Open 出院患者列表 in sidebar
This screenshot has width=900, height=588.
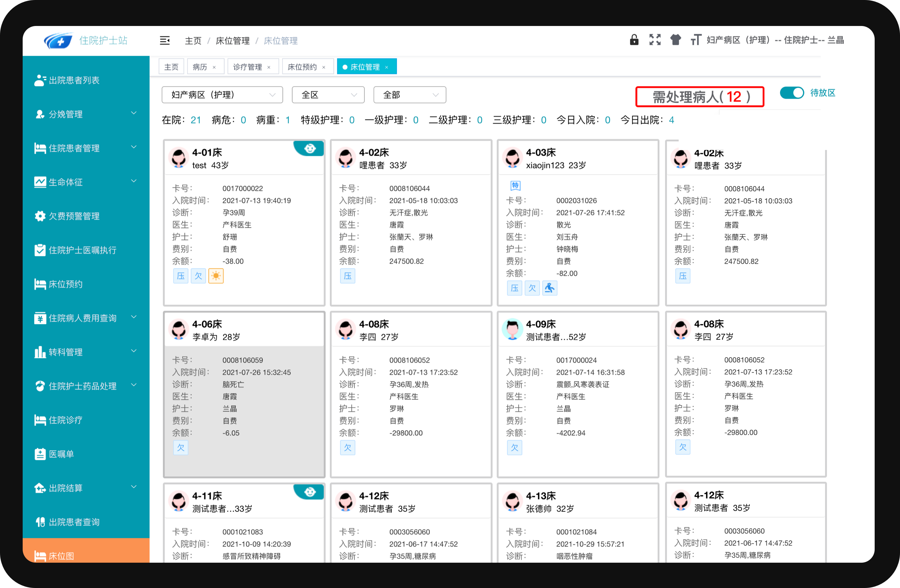pyautogui.click(x=86, y=80)
